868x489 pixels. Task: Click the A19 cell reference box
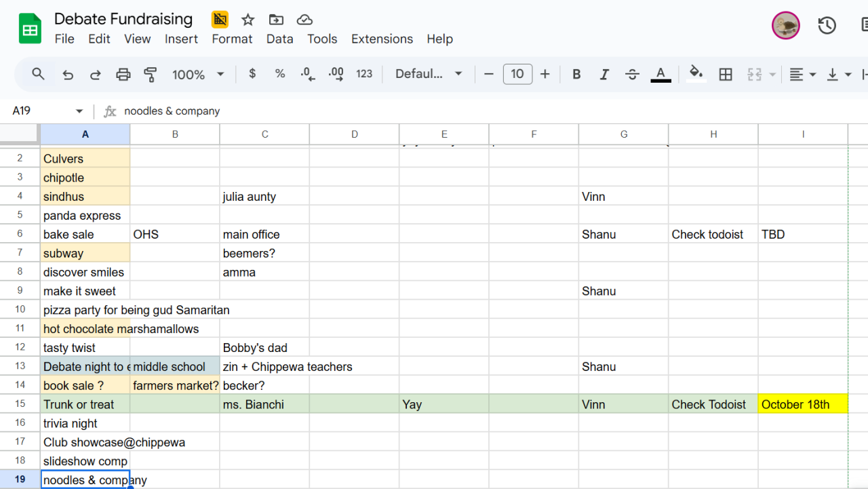(41, 111)
